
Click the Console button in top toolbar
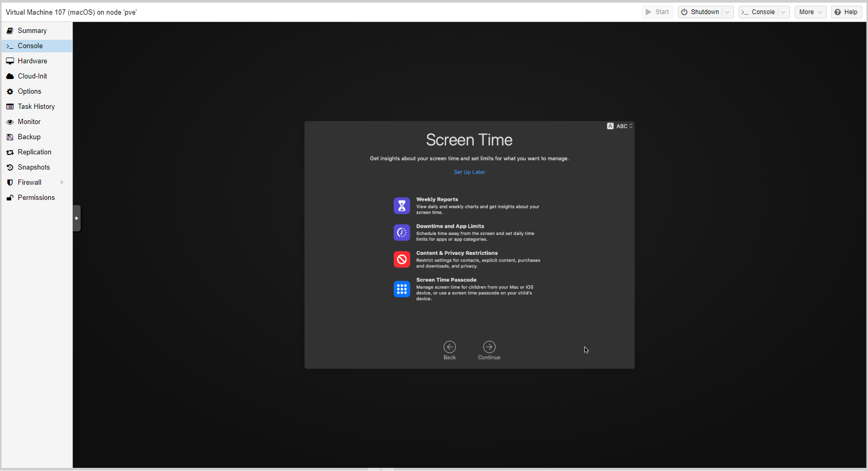tap(758, 12)
